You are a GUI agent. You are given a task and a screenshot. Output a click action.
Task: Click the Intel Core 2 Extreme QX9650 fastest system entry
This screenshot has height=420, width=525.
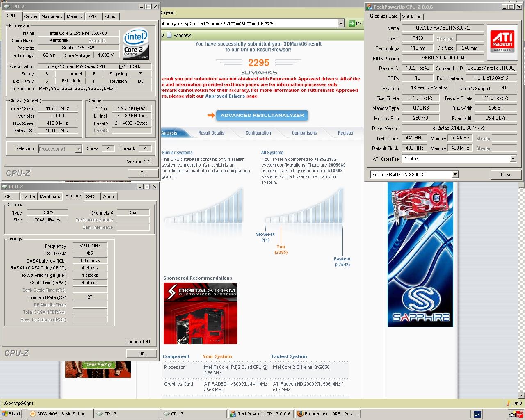tap(301, 367)
